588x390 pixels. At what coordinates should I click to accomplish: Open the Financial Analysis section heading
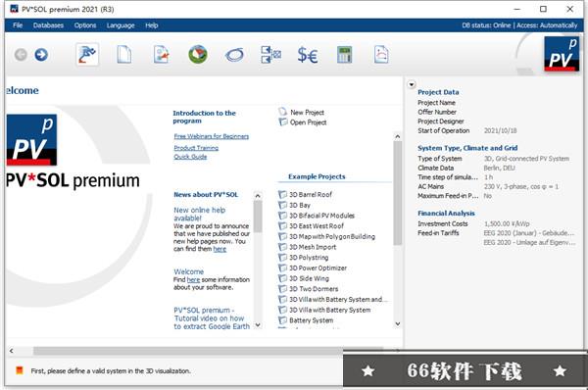tap(446, 213)
